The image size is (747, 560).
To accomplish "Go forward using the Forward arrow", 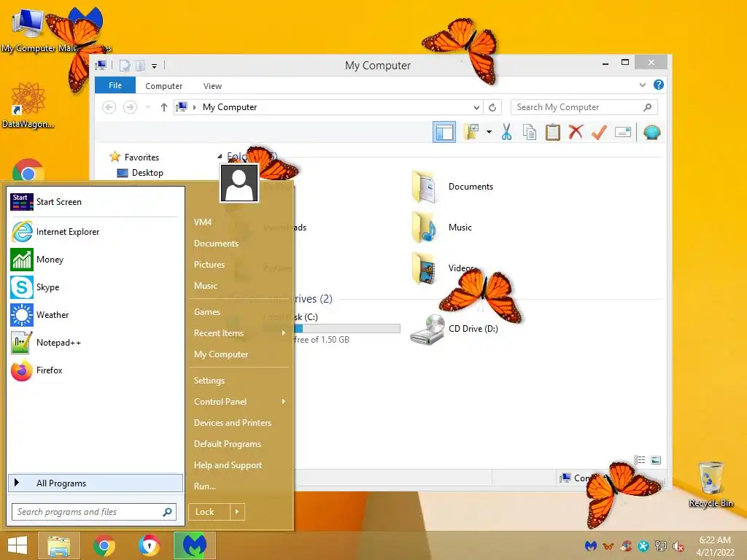I will (130, 107).
